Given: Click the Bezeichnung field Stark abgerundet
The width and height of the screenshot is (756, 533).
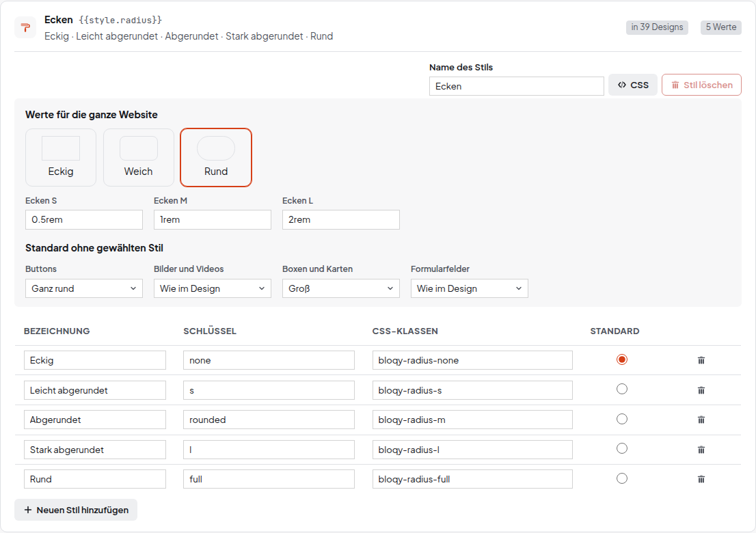Looking at the screenshot, I should tap(95, 450).
